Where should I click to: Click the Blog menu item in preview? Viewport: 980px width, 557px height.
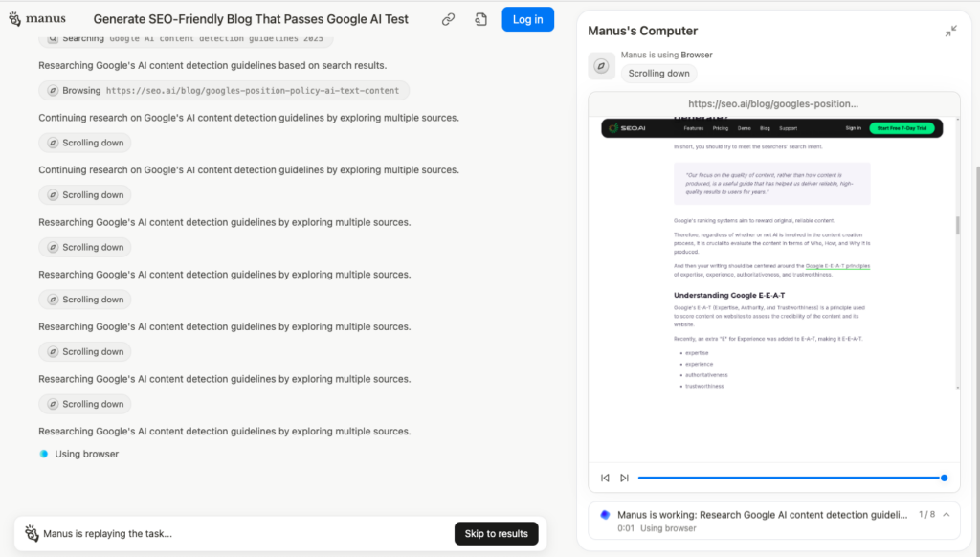pyautogui.click(x=765, y=128)
